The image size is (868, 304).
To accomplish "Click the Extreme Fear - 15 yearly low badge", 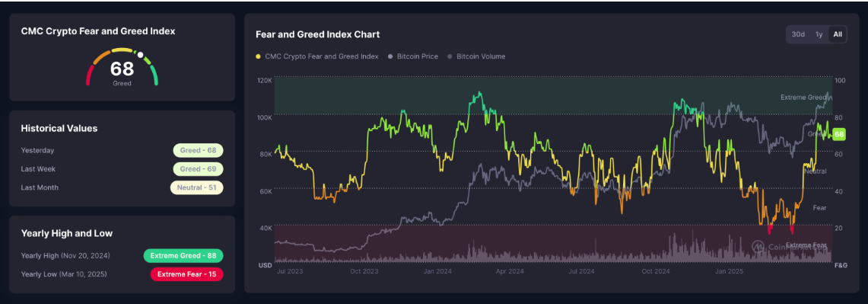I will (186, 274).
